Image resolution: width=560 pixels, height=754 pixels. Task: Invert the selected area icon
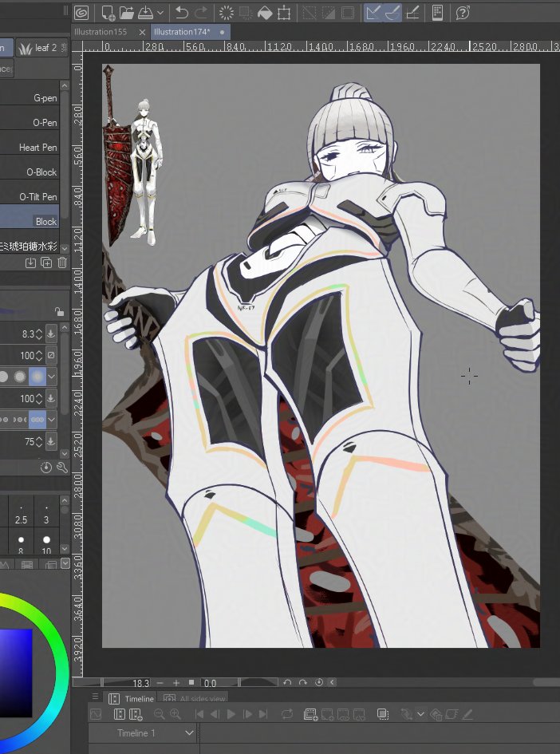pyautogui.click(x=329, y=13)
